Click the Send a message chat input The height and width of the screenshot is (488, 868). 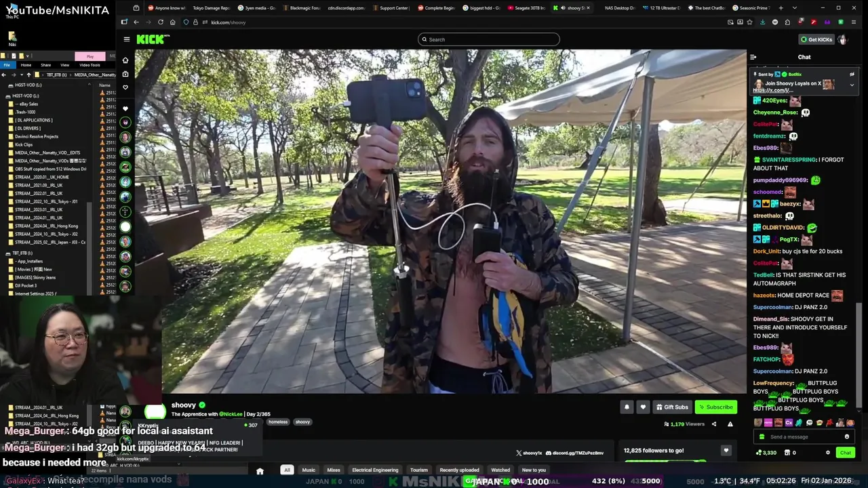coord(804,437)
